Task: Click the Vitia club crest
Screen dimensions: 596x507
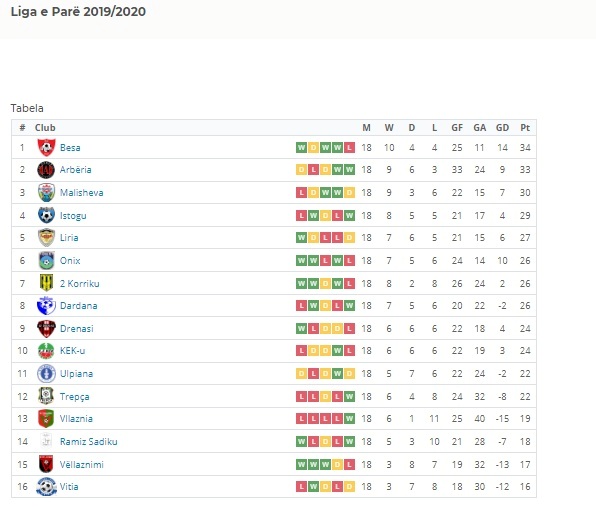Action: click(46, 486)
